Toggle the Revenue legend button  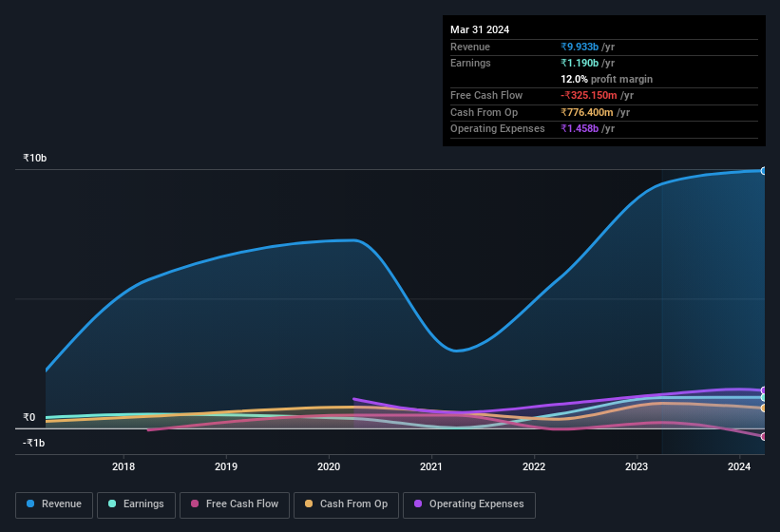pos(54,505)
